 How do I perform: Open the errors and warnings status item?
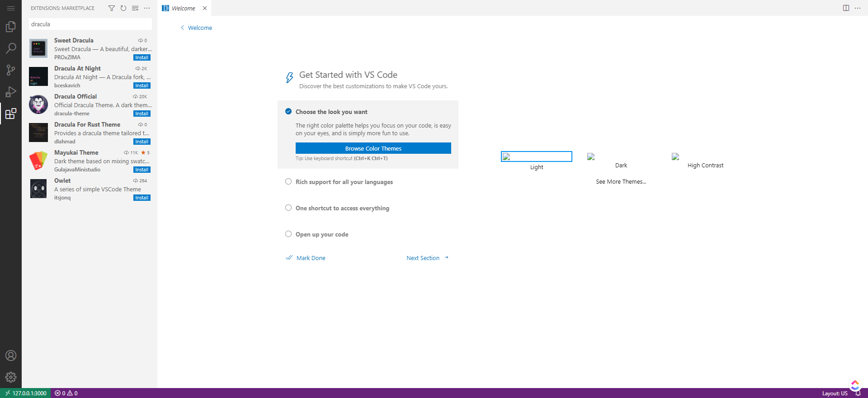(x=66, y=393)
